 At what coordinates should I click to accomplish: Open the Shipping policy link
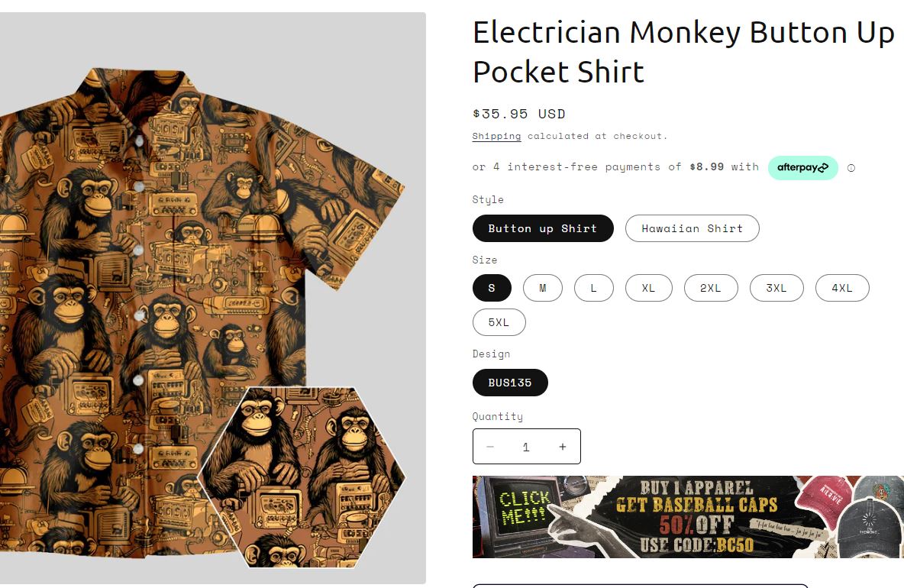(x=496, y=136)
